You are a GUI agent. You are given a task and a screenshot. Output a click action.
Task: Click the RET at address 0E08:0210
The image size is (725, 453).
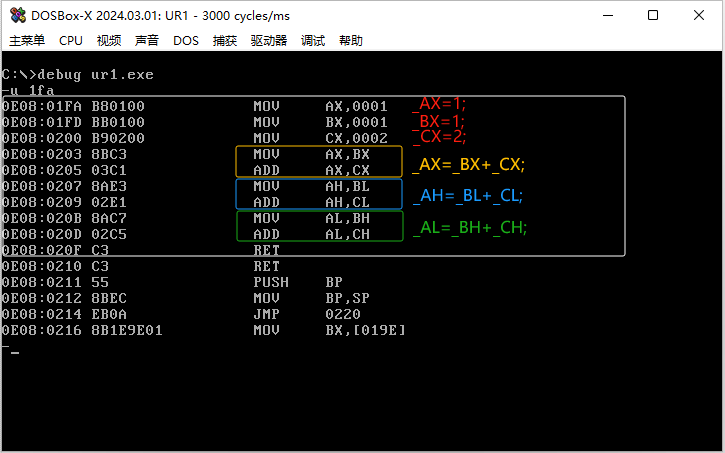tap(266, 266)
